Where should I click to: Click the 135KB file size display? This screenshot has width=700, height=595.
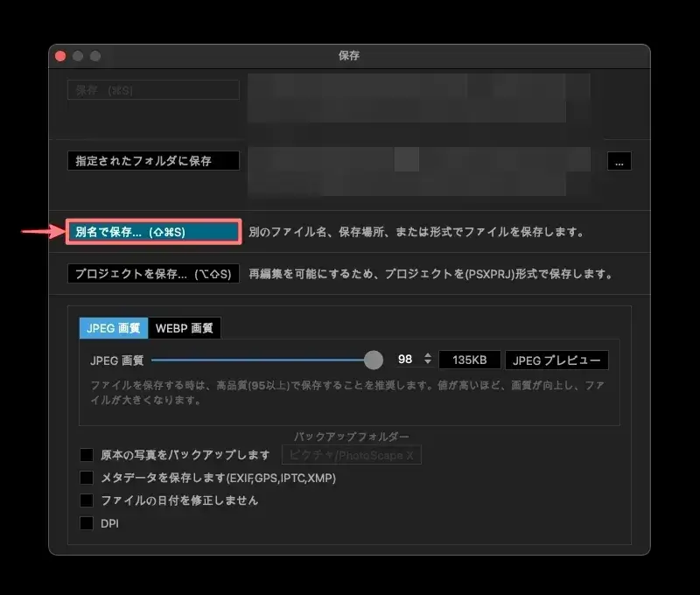pyautogui.click(x=470, y=360)
